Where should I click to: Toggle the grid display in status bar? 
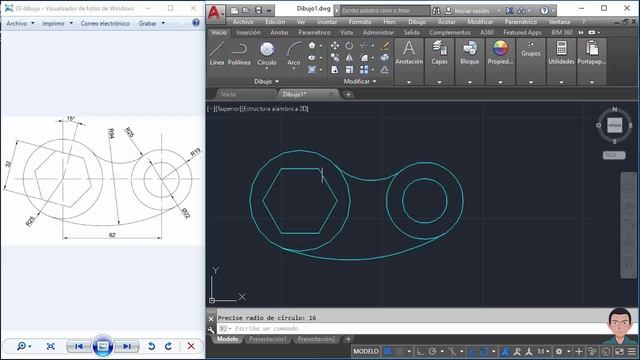click(x=388, y=351)
